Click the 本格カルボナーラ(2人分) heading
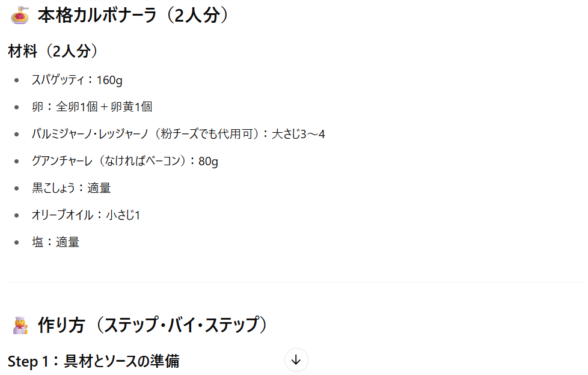This screenshot has width=588, height=375. coord(133,16)
